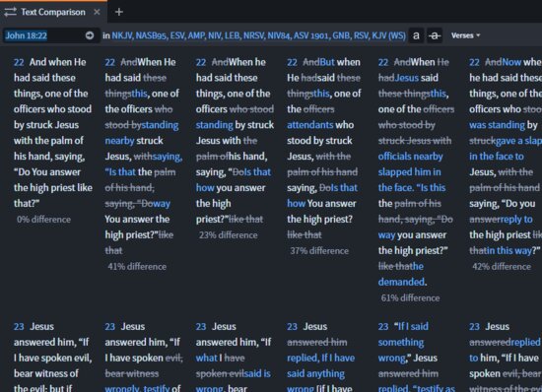Click the '41% difference' label

point(137,267)
